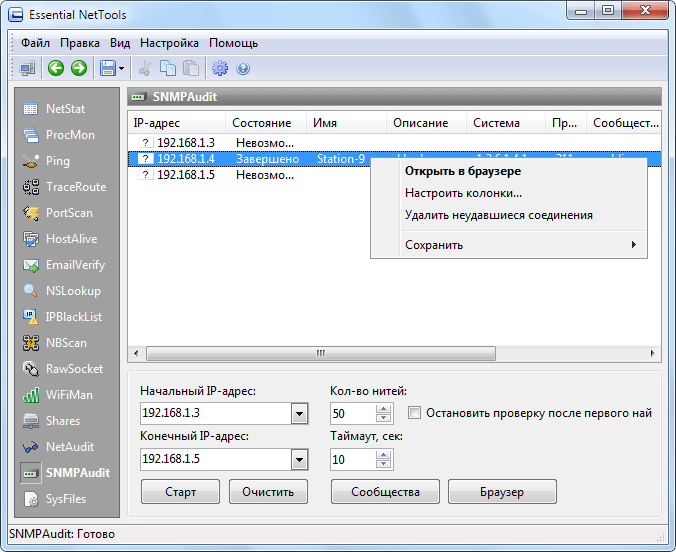
Task: Open the Файл menu
Action: tap(35, 43)
